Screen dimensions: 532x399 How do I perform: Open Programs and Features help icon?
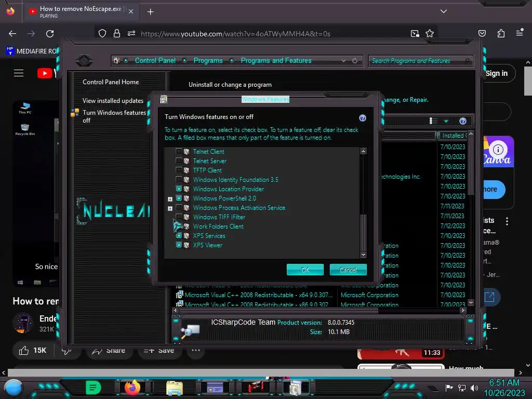pos(463,121)
